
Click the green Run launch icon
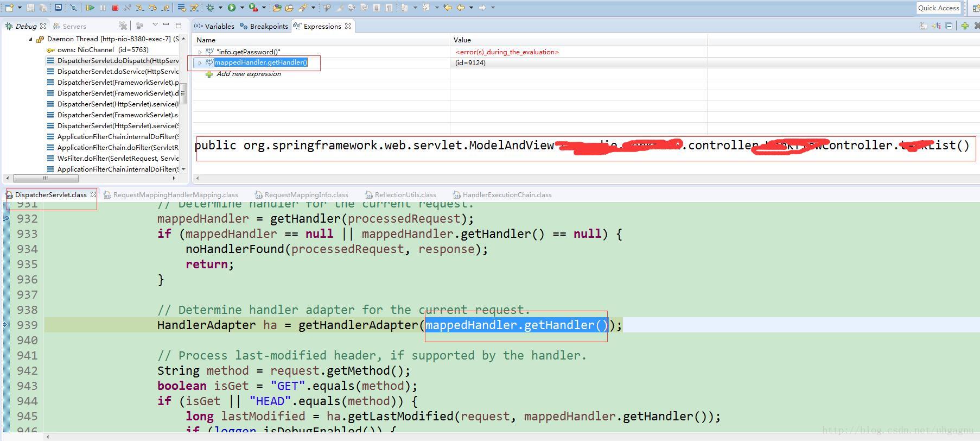click(x=232, y=8)
